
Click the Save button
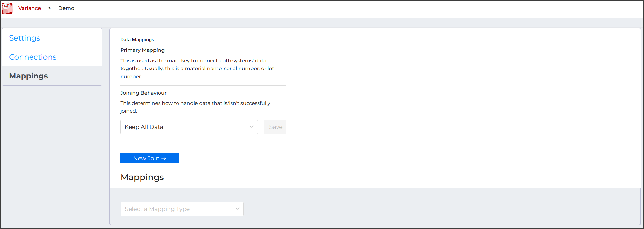coord(275,127)
